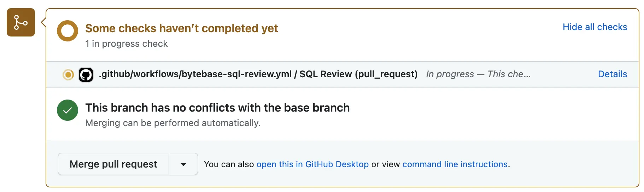Image resolution: width=644 pixels, height=192 pixels.
Task: Click the large orange pending status circle
Action: pyautogui.click(x=67, y=31)
